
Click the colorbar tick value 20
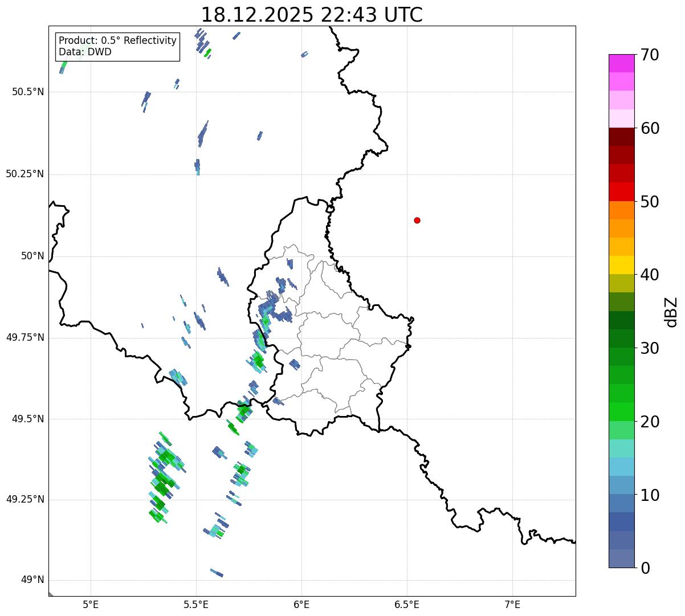click(x=650, y=422)
